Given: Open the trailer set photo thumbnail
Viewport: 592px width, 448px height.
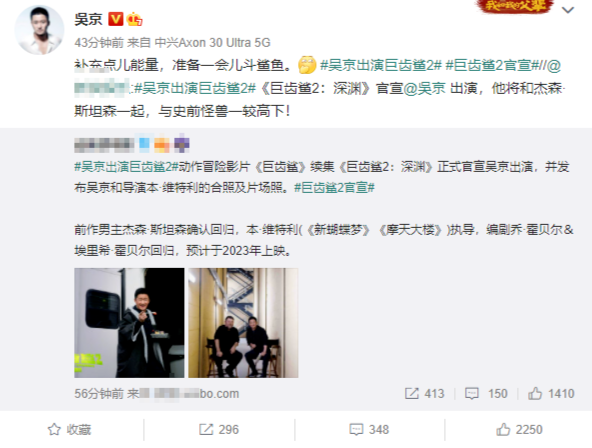Looking at the screenshot, I should pos(129,323).
